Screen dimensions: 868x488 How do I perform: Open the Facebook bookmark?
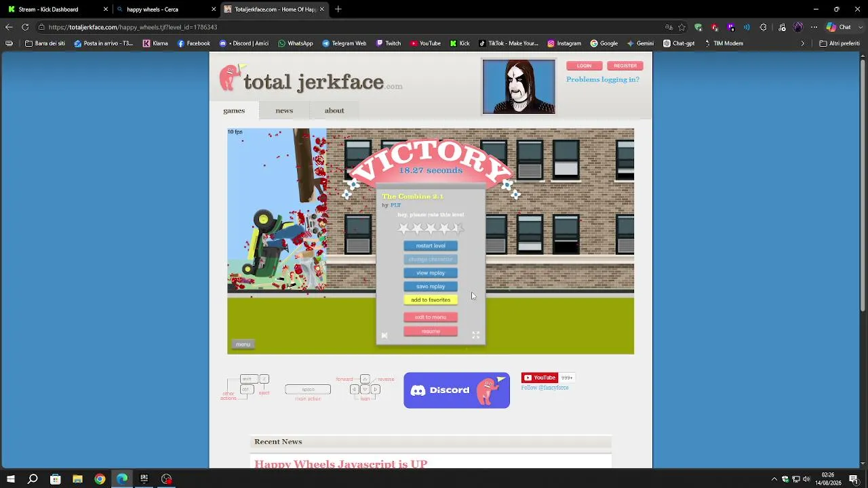(193, 43)
